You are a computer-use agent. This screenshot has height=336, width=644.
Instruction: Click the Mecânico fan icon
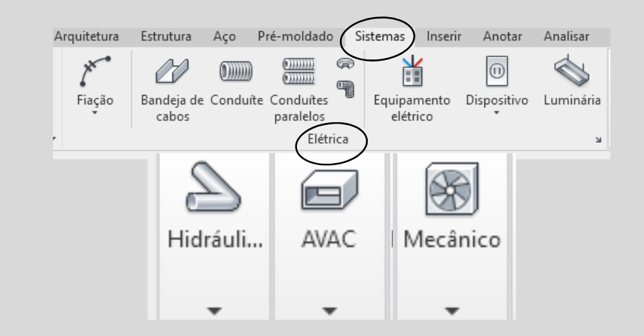451,191
